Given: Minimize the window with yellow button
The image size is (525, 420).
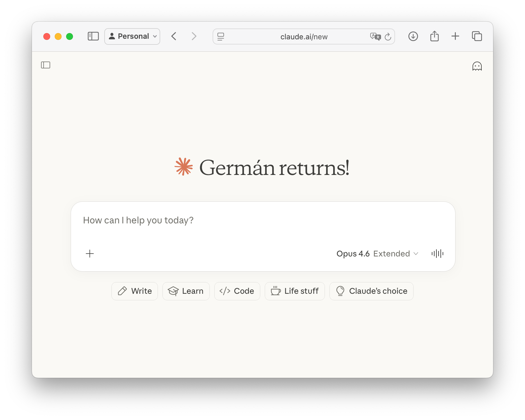Looking at the screenshot, I should pyautogui.click(x=58, y=36).
